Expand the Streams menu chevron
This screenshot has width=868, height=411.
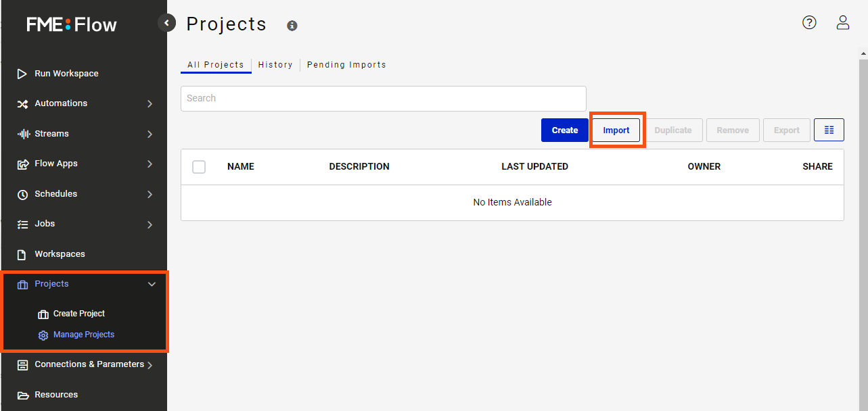point(150,135)
